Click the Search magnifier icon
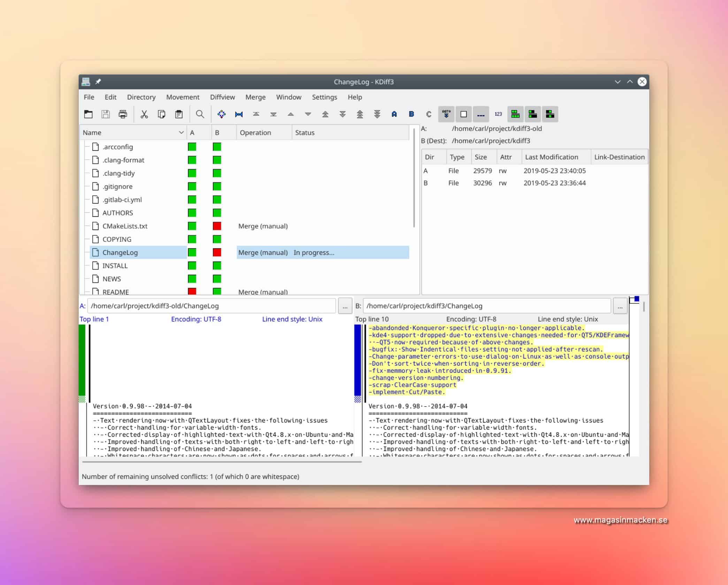Viewport: 728px width, 585px height. coord(200,114)
